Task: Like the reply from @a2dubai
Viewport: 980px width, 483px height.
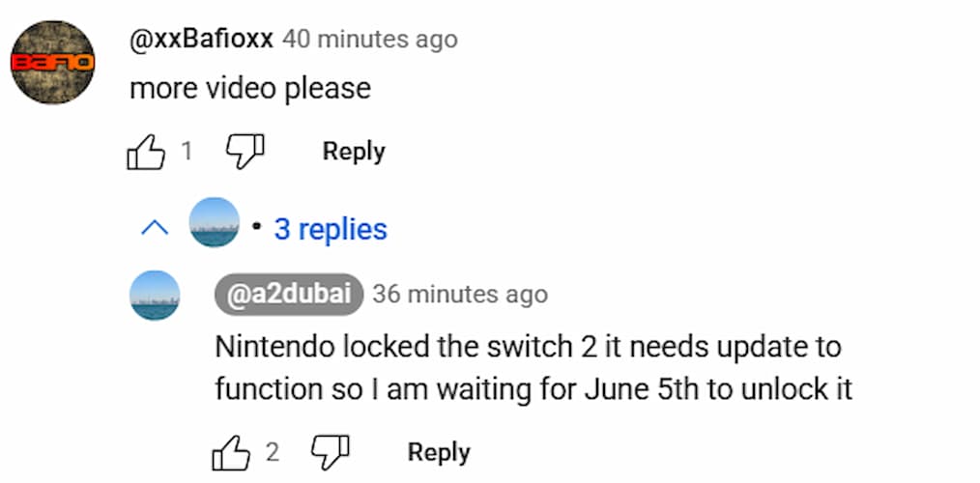Action: tap(231, 452)
